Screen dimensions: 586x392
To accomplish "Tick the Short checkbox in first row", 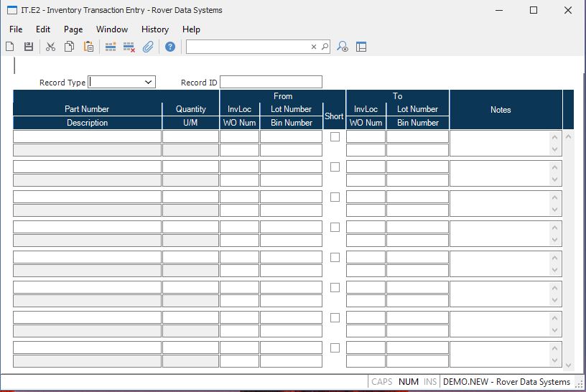I will click(x=335, y=136).
